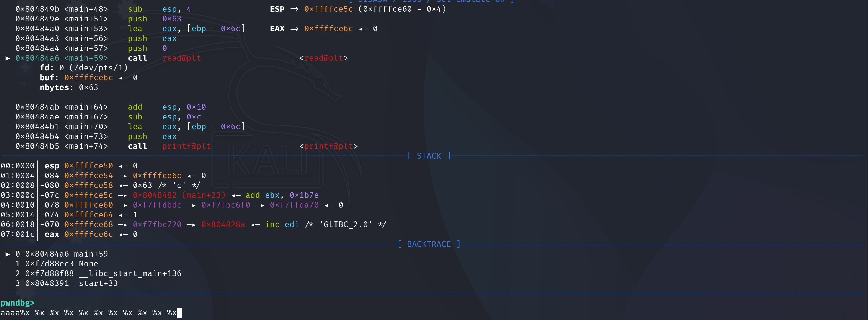Click the nbytes value 0x63
The height and width of the screenshot is (320, 868).
tap(89, 87)
